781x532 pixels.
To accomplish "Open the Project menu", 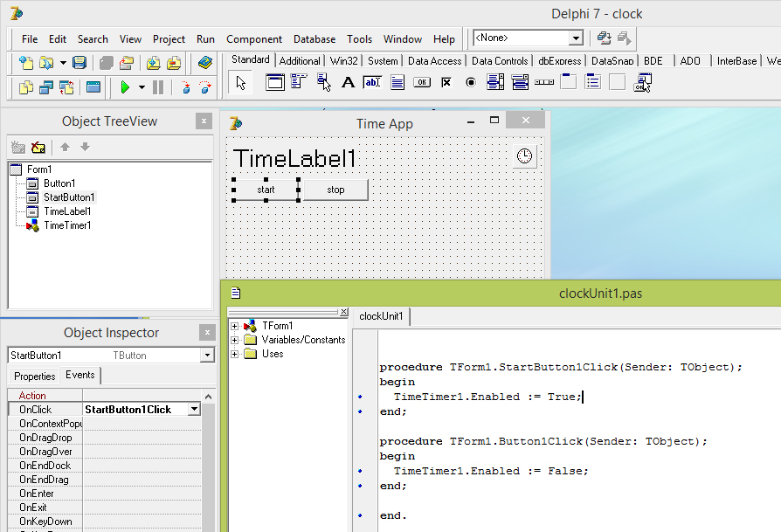I will (x=169, y=38).
